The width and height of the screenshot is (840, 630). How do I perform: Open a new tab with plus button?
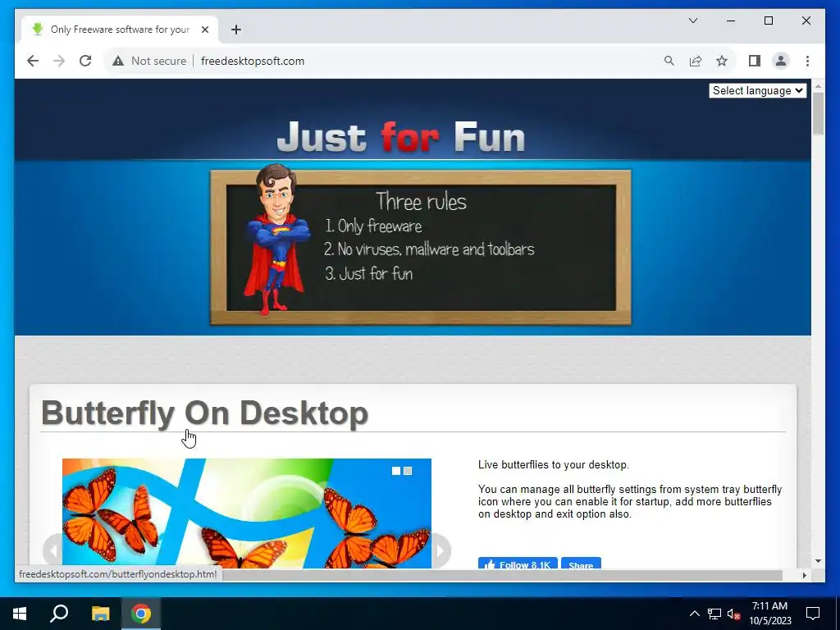coord(236,30)
